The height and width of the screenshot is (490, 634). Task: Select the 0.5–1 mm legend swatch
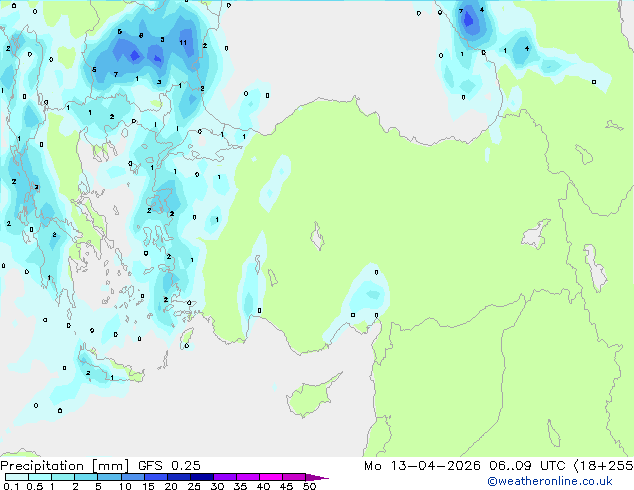click(x=40, y=477)
